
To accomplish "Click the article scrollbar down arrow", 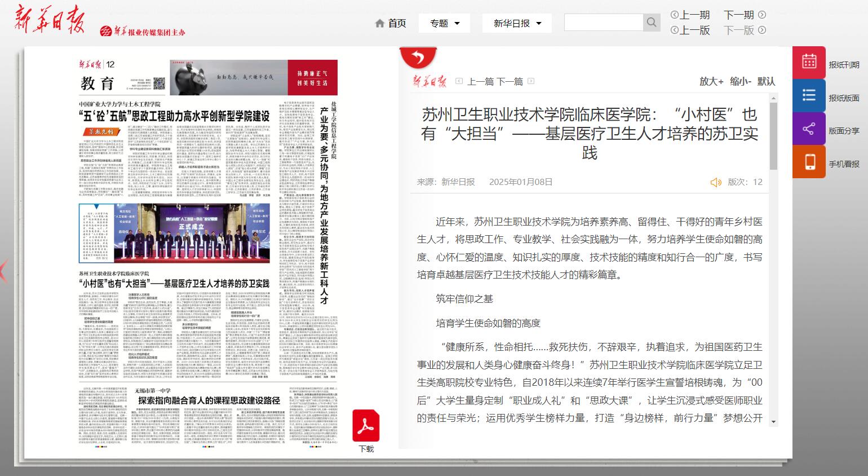I will click(x=773, y=421).
